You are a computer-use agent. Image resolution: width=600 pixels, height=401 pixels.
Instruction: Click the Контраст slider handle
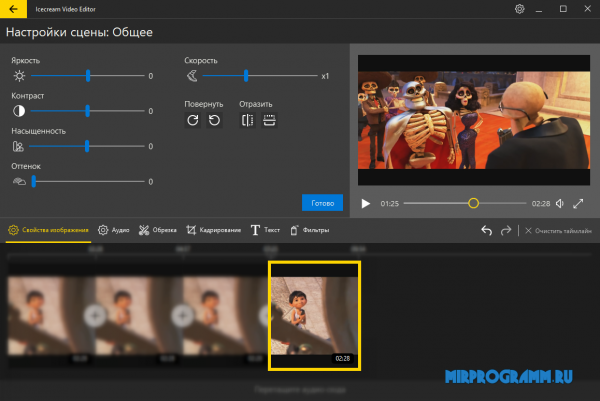pos(88,111)
